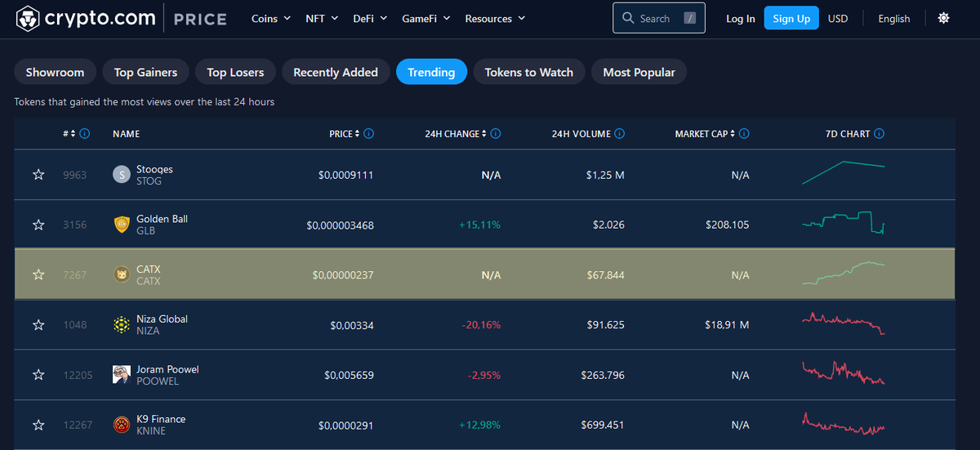Click the Joram Poowel name link
980x450 pixels.
click(167, 369)
